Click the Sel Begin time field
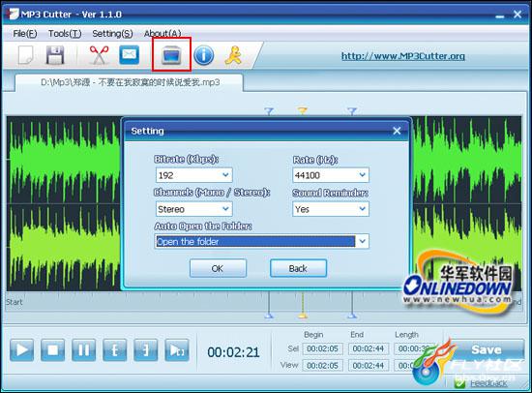 [x=322, y=348]
